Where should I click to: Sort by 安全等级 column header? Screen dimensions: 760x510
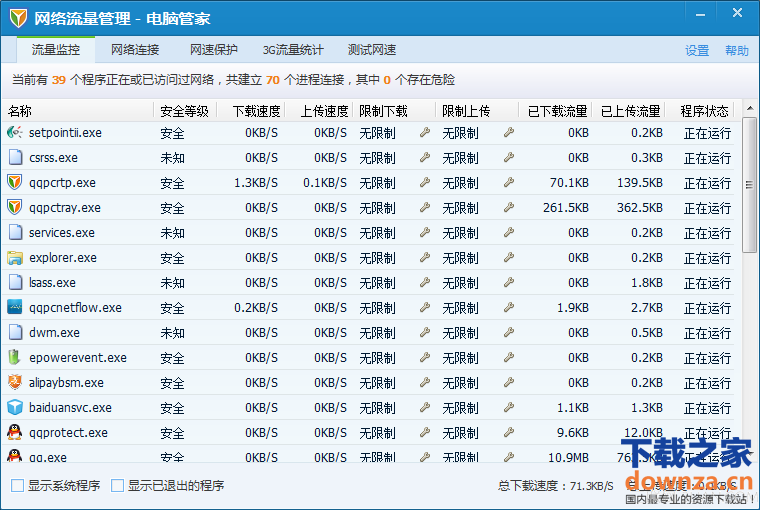185,112
